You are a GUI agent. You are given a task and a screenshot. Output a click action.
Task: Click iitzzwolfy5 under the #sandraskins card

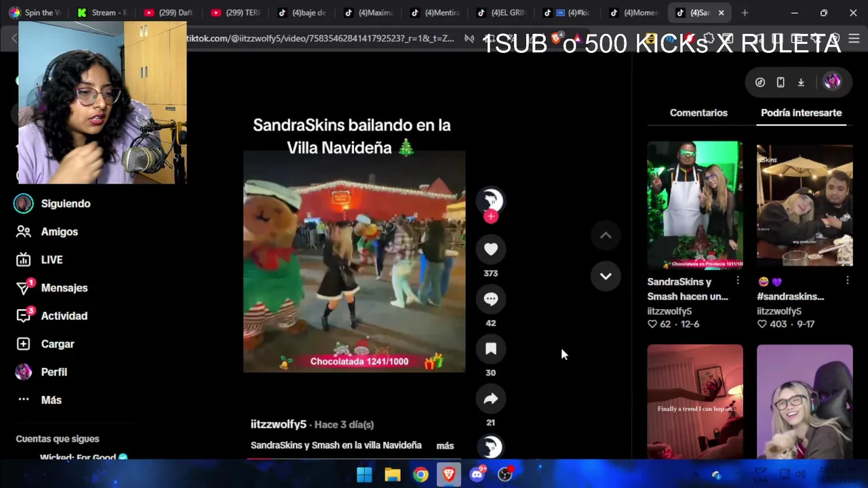(779, 311)
